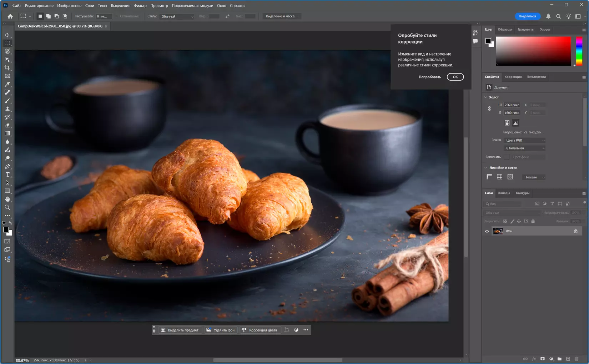Toggle the grid icon in Линейки и сетки
The height and width of the screenshot is (364, 589).
499,177
